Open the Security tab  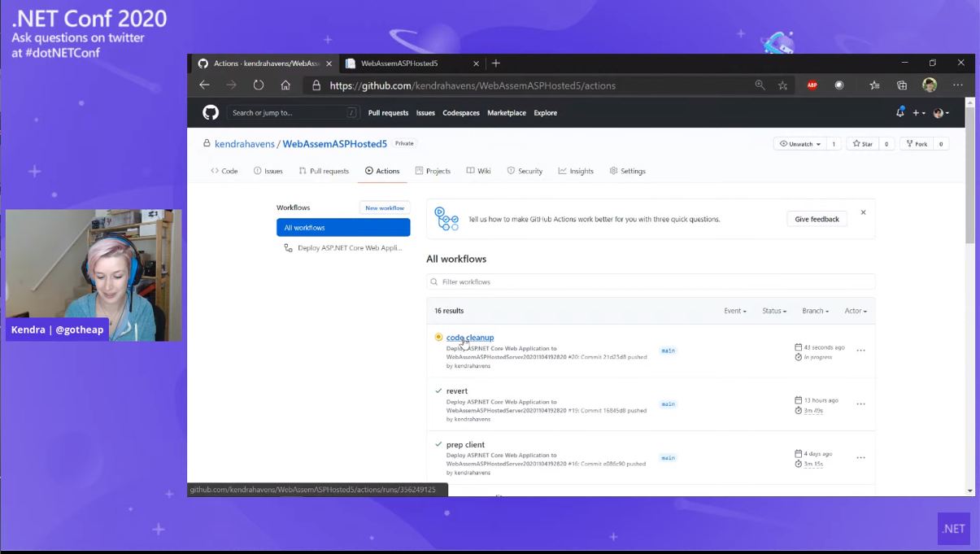525,171
